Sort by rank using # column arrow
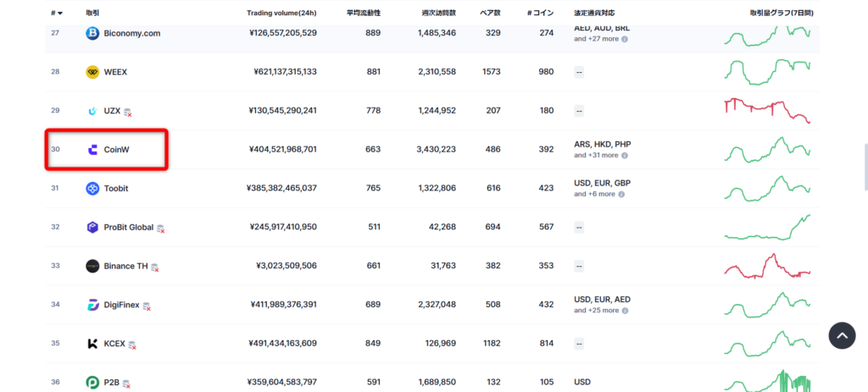868x392 pixels. (60, 13)
